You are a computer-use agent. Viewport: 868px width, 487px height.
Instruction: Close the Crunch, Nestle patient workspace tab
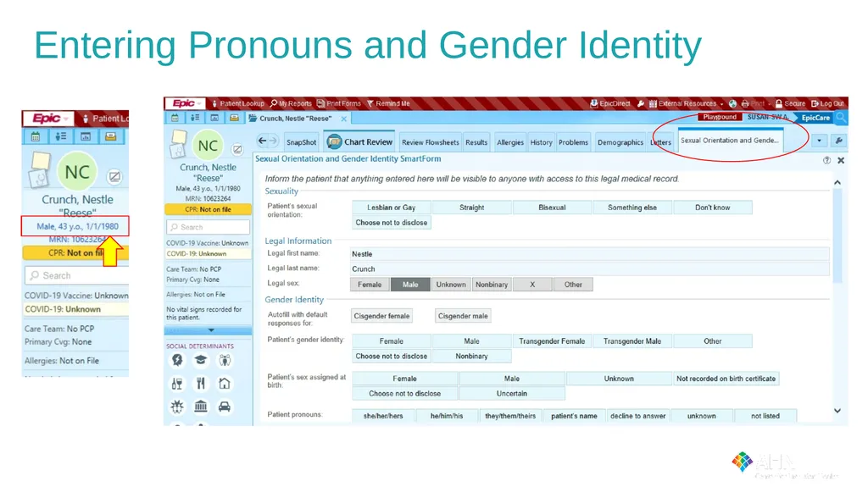pos(344,119)
